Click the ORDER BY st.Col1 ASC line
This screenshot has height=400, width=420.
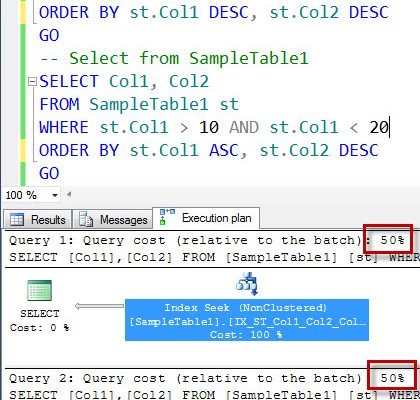coord(209,150)
